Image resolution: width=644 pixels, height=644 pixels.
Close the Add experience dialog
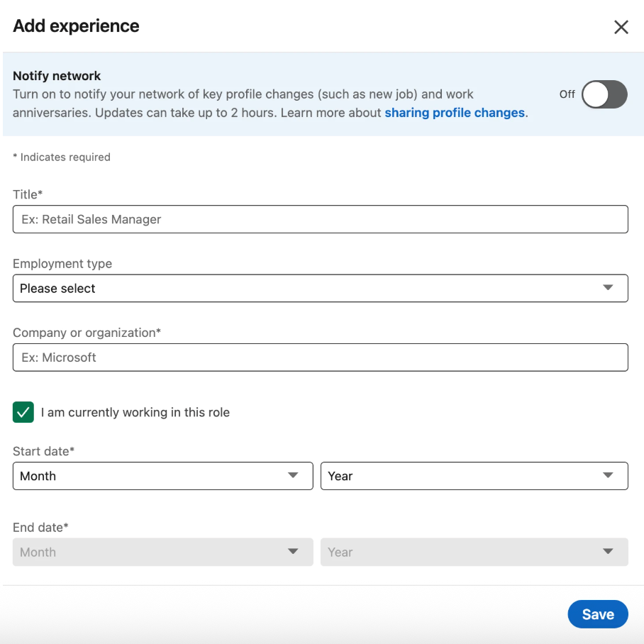click(x=621, y=27)
